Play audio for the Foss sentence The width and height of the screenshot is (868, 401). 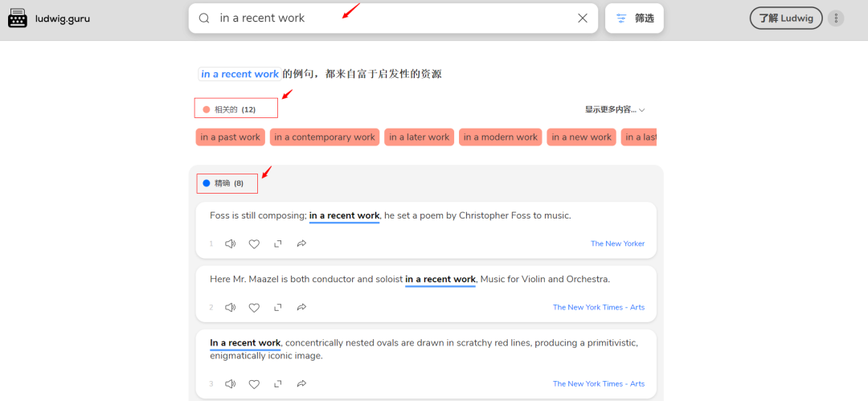[x=231, y=243]
